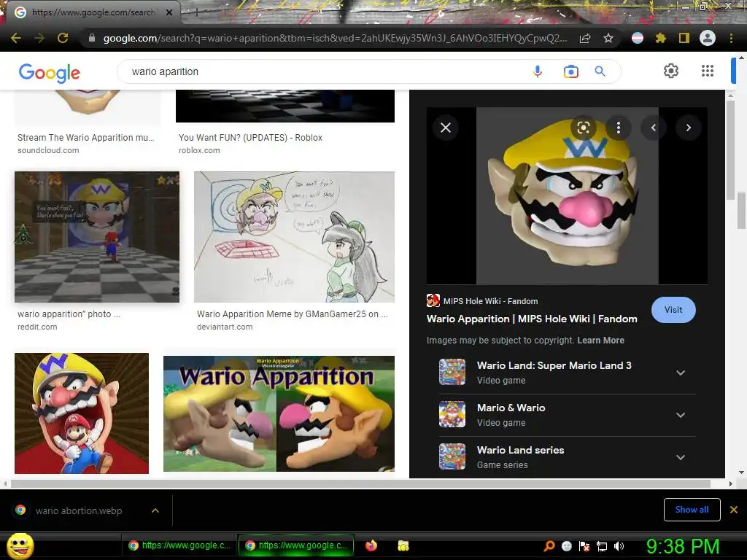
Task: Click the 9:38 PM clock
Action: tap(683, 546)
